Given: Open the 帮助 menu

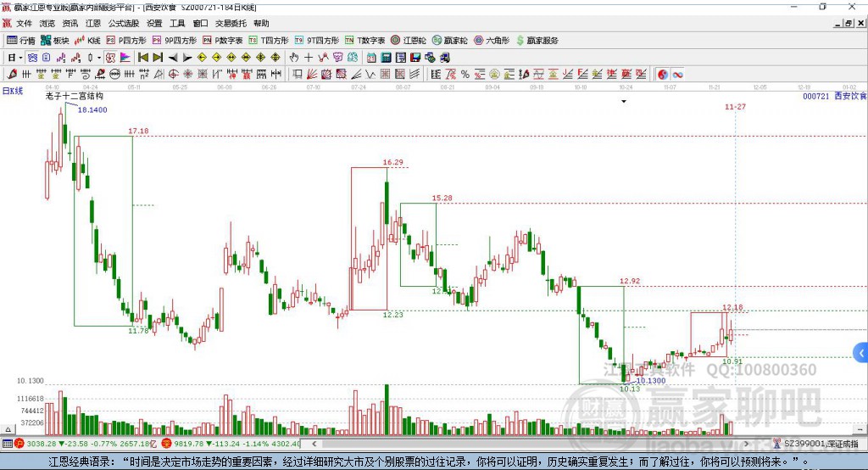Looking at the screenshot, I should [261, 23].
